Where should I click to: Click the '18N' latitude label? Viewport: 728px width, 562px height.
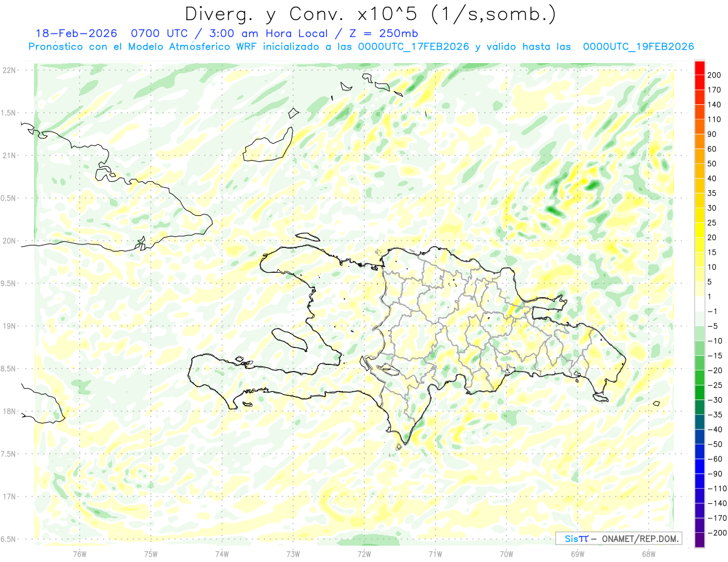coord(9,412)
